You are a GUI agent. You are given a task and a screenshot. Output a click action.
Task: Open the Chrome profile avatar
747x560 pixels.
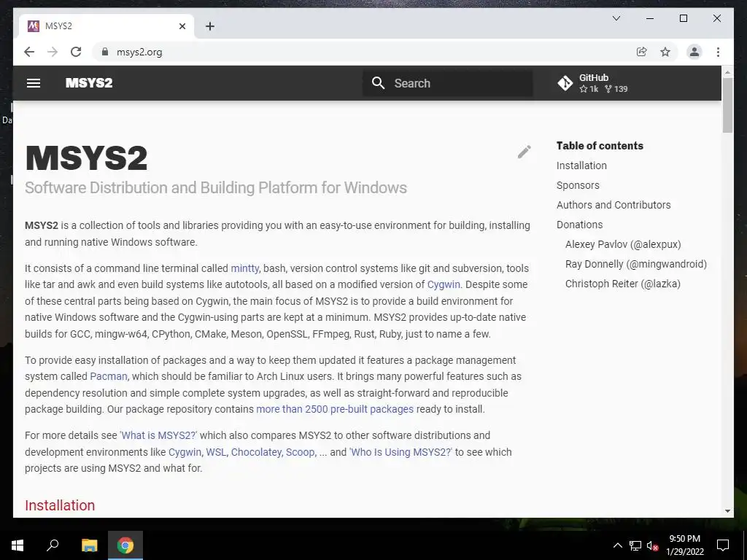click(694, 52)
